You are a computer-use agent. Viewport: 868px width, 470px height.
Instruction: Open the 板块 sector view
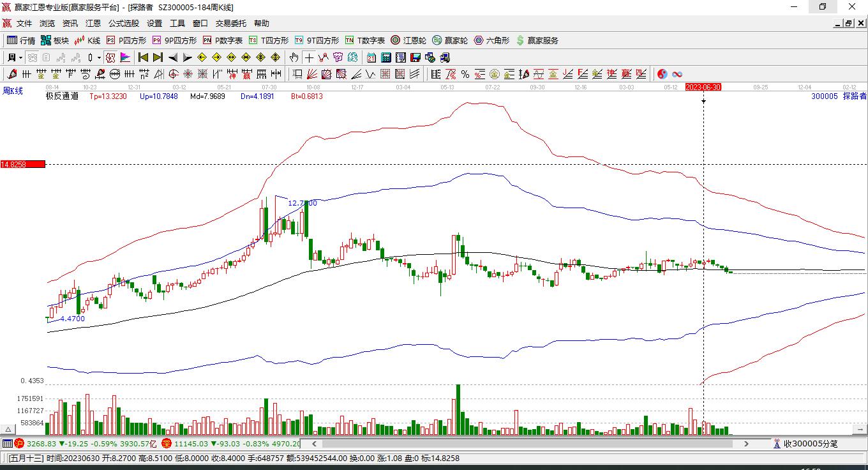(x=55, y=40)
